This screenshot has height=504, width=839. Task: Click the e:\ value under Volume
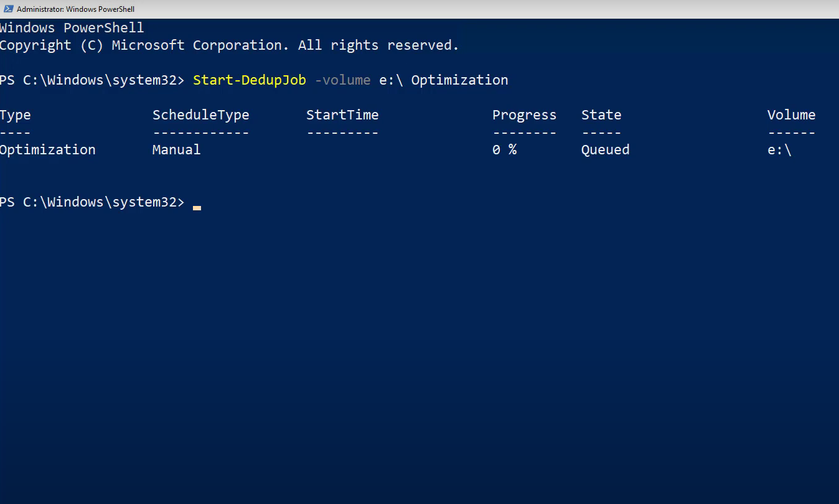click(779, 150)
